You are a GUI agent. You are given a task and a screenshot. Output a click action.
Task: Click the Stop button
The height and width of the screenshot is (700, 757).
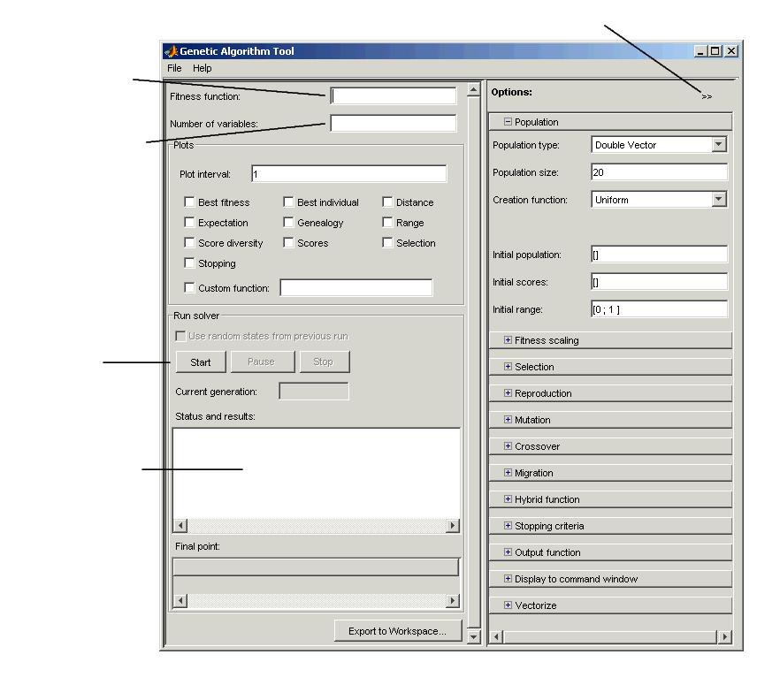click(324, 361)
